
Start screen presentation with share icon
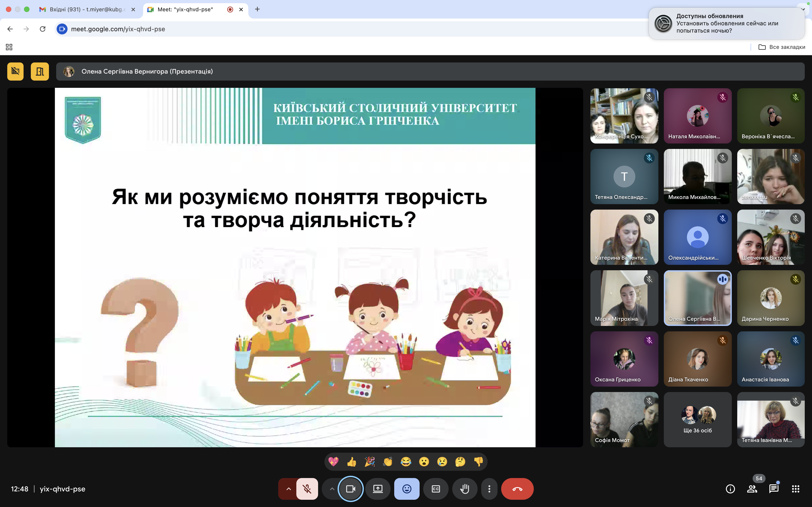click(378, 489)
